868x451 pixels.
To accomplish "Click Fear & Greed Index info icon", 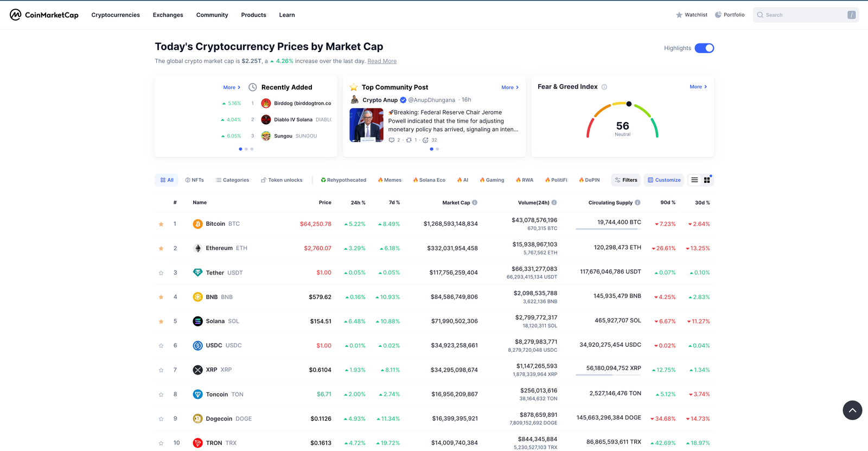I will [x=604, y=87].
